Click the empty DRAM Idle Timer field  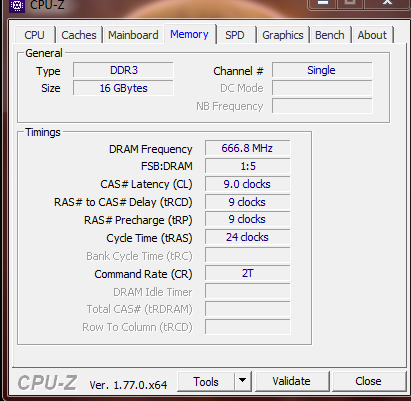[247, 291]
